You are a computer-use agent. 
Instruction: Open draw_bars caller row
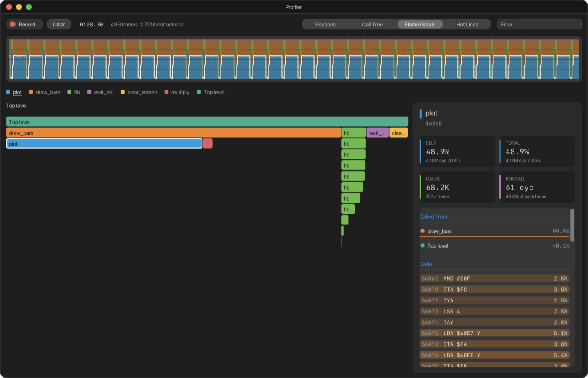[495, 231]
